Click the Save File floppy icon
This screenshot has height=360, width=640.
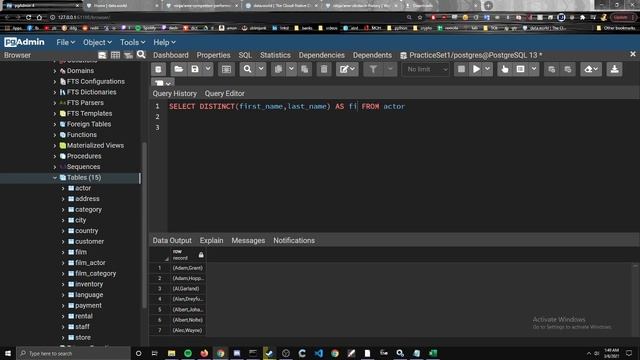(195, 69)
